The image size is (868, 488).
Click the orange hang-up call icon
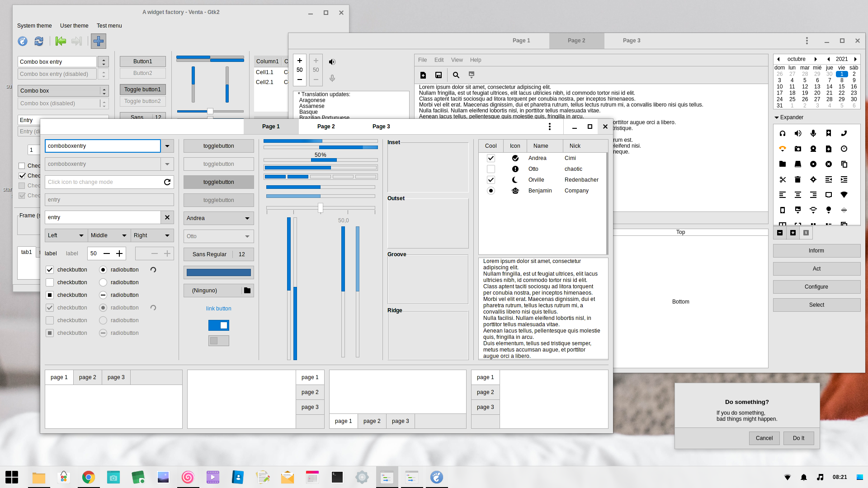(783, 149)
